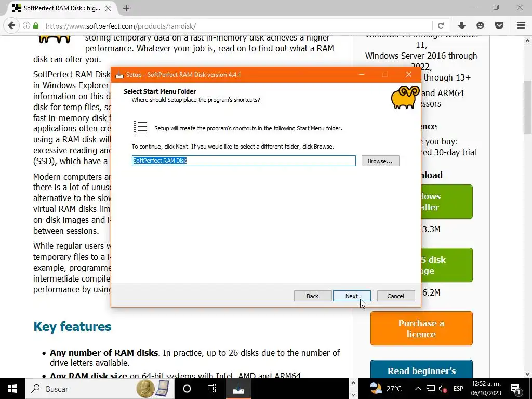
Task: Cancel the SoftPerfect RAM Disk setup
Action: pyautogui.click(x=395, y=296)
